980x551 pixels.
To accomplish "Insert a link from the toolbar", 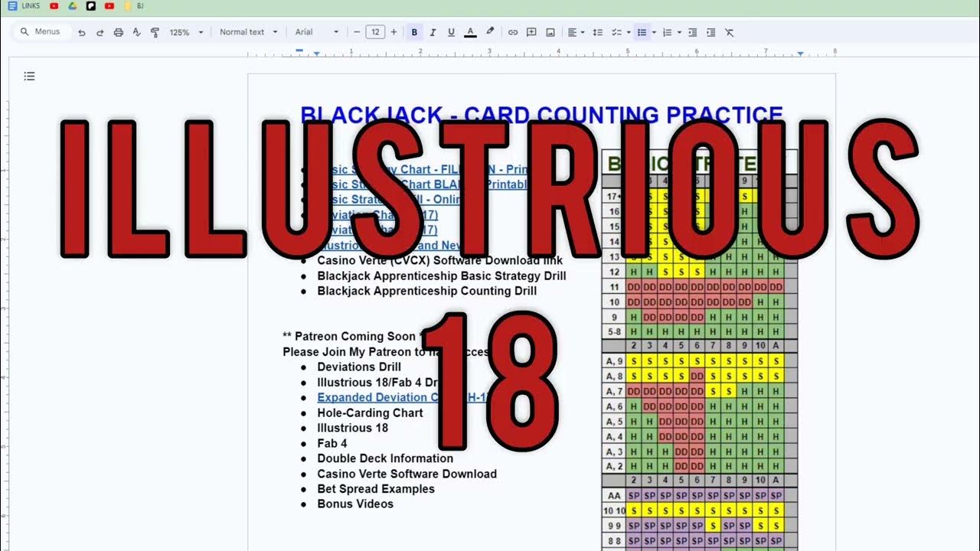I will pos(513,32).
